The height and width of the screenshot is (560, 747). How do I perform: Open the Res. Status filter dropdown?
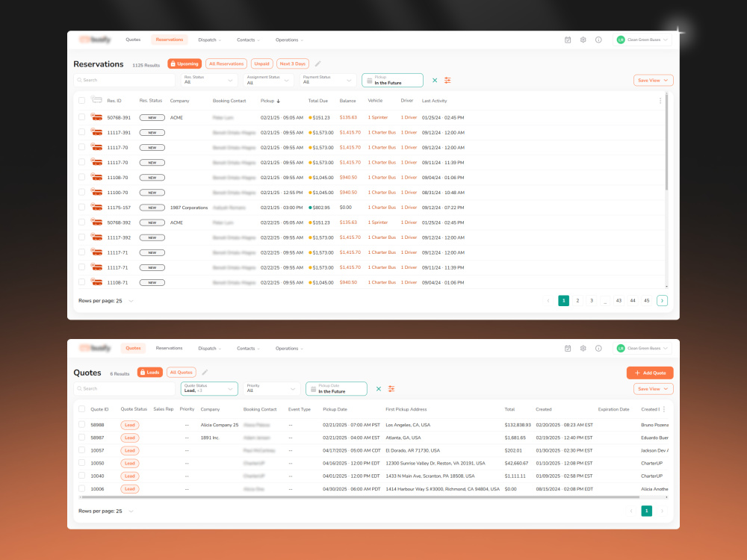pos(208,81)
